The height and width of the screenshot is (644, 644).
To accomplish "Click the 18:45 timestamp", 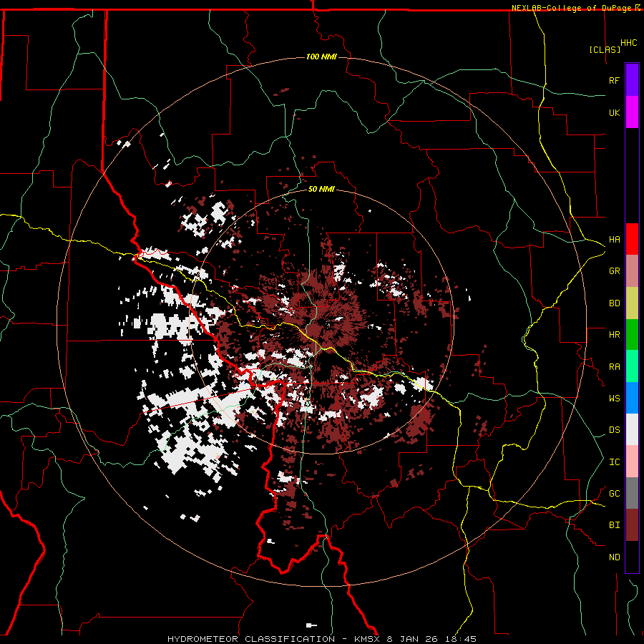I will tap(459, 639).
